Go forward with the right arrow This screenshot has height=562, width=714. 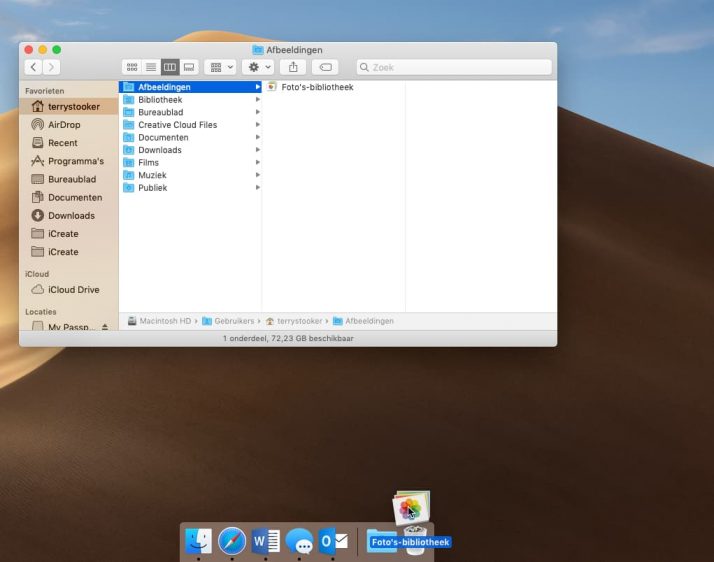pyautogui.click(x=52, y=67)
